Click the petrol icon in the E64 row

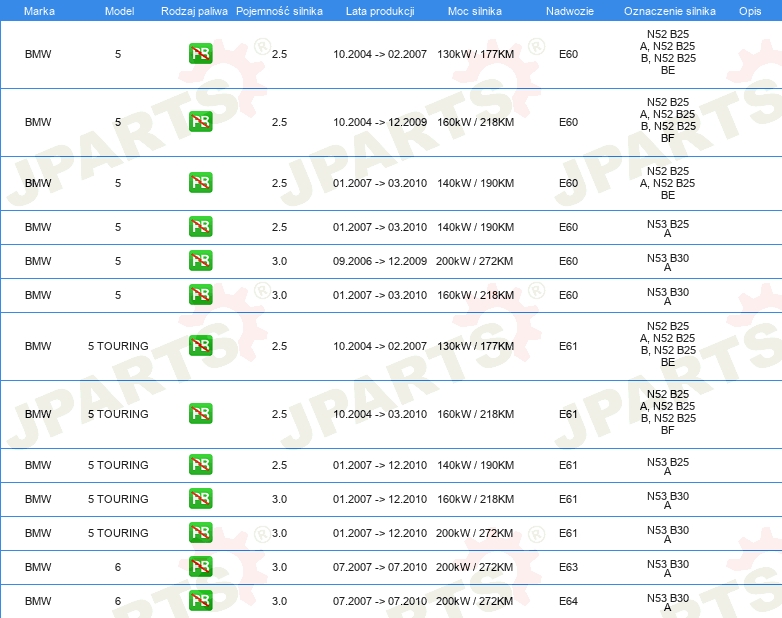[x=201, y=601]
